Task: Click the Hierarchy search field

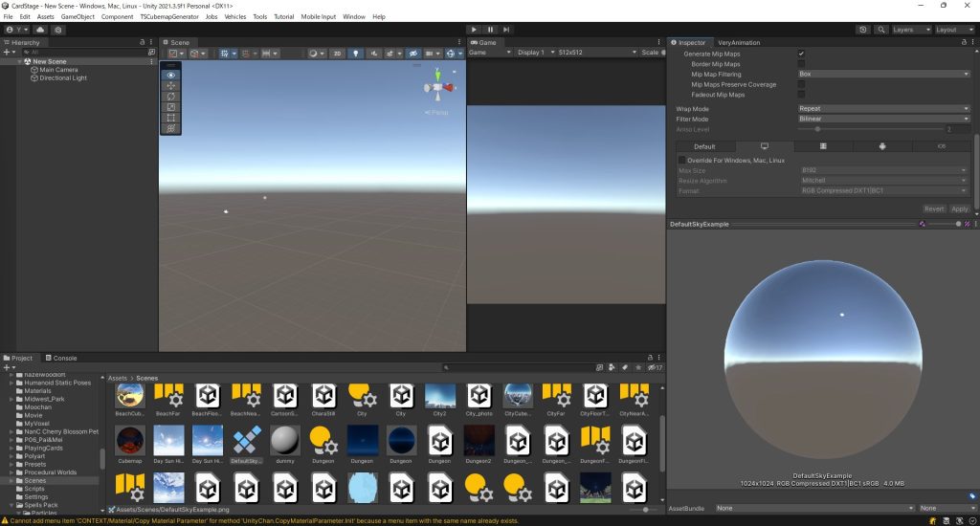Action: [83, 53]
